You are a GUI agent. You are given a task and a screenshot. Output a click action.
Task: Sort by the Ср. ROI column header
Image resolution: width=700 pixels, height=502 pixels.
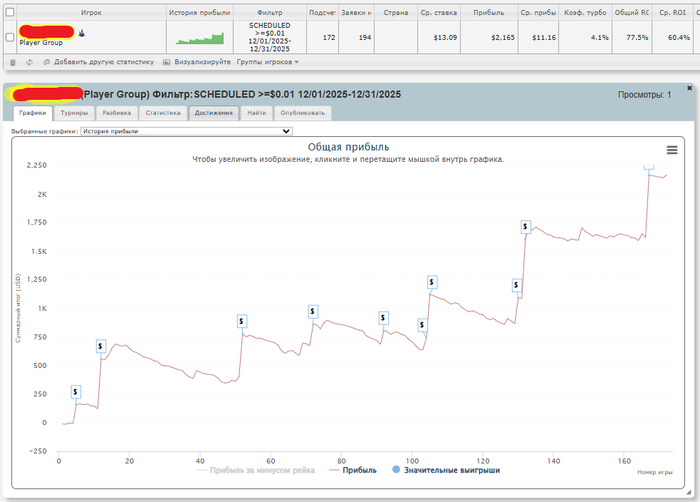[x=672, y=13]
